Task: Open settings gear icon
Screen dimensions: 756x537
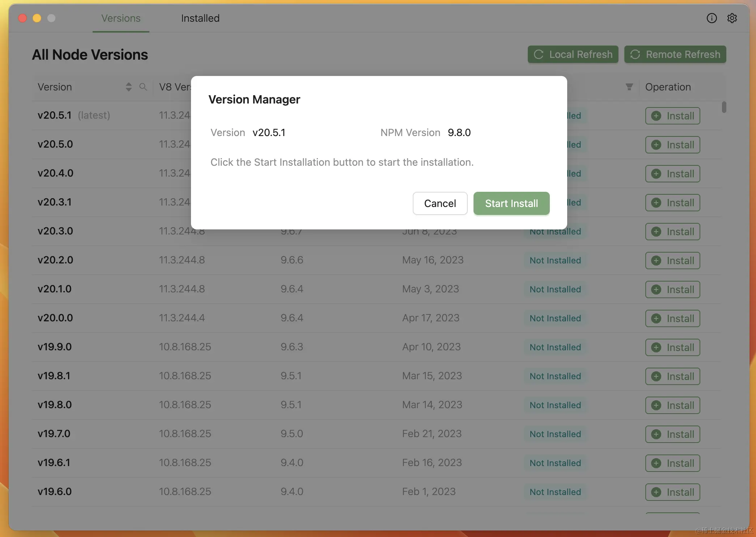Action: pyautogui.click(x=732, y=18)
